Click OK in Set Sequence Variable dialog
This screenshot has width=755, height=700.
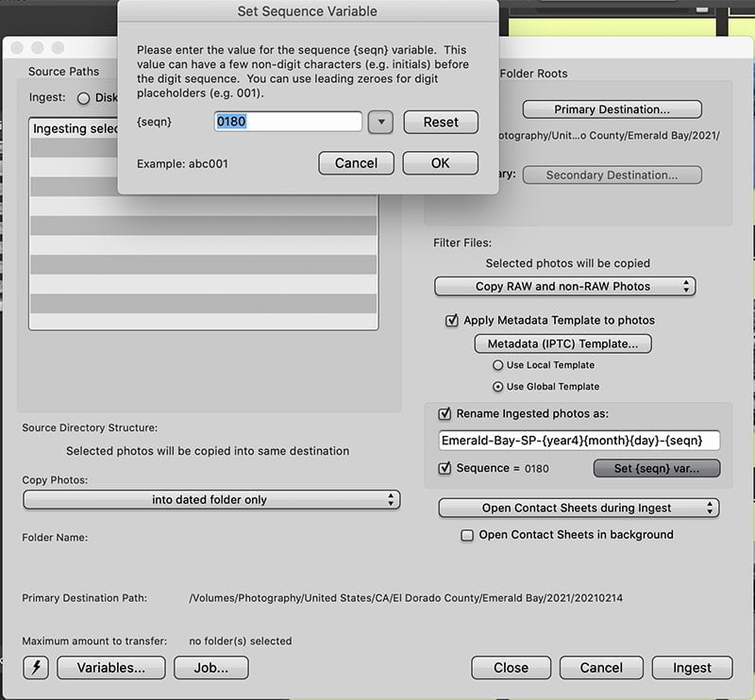coord(440,163)
